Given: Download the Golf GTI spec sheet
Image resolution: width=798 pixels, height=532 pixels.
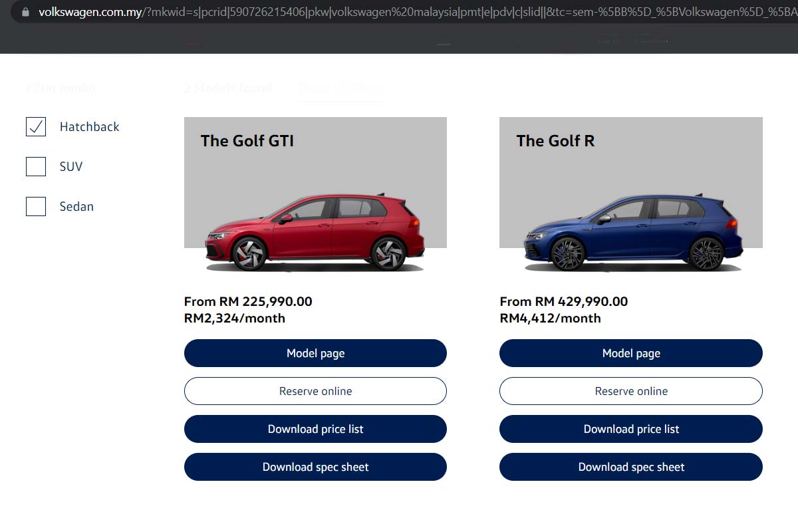Looking at the screenshot, I should coord(315,467).
